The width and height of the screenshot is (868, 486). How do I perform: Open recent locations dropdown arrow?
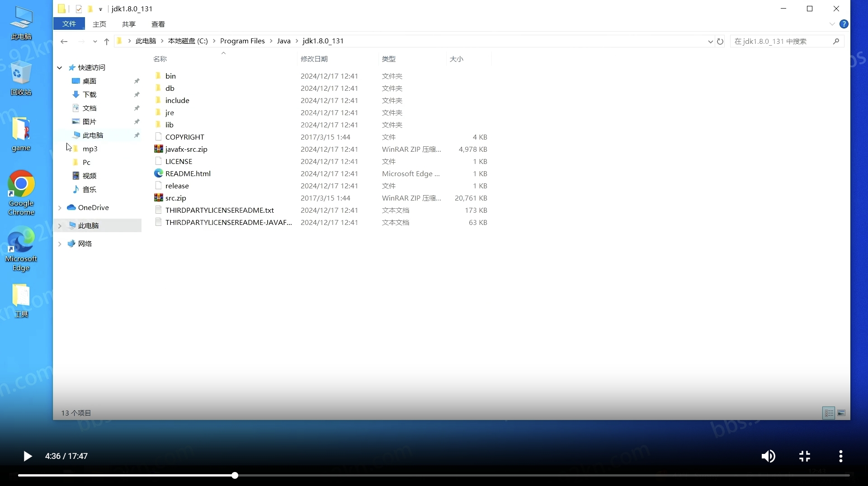(95, 42)
